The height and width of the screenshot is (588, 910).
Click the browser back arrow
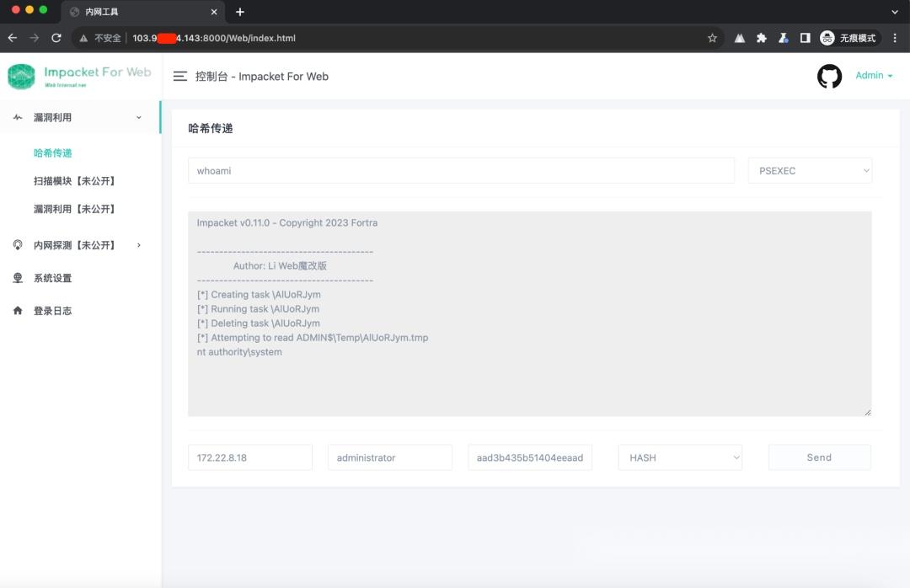[12, 37]
